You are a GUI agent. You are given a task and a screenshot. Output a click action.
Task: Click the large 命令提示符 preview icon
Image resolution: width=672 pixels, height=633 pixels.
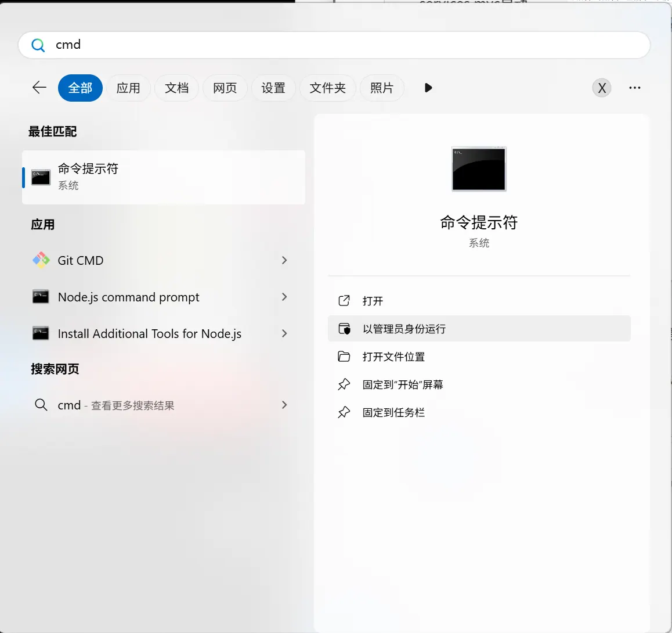[x=479, y=168]
